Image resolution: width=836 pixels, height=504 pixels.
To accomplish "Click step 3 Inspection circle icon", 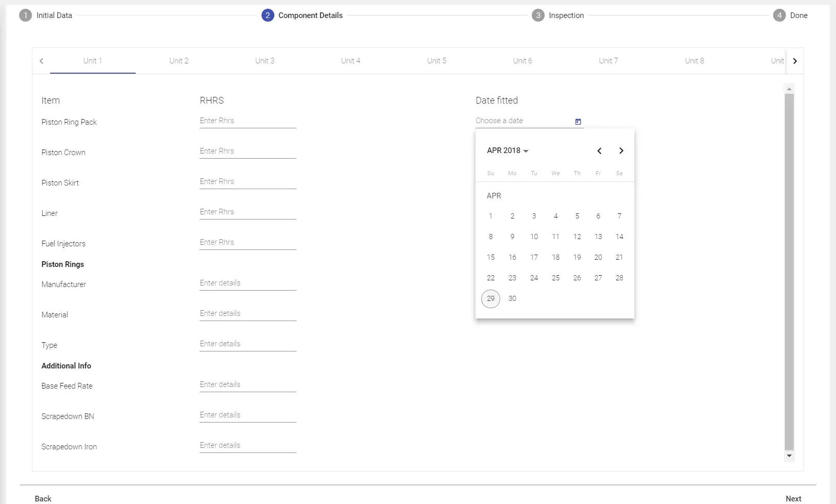I will pyautogui.click(x=538, y=15).
